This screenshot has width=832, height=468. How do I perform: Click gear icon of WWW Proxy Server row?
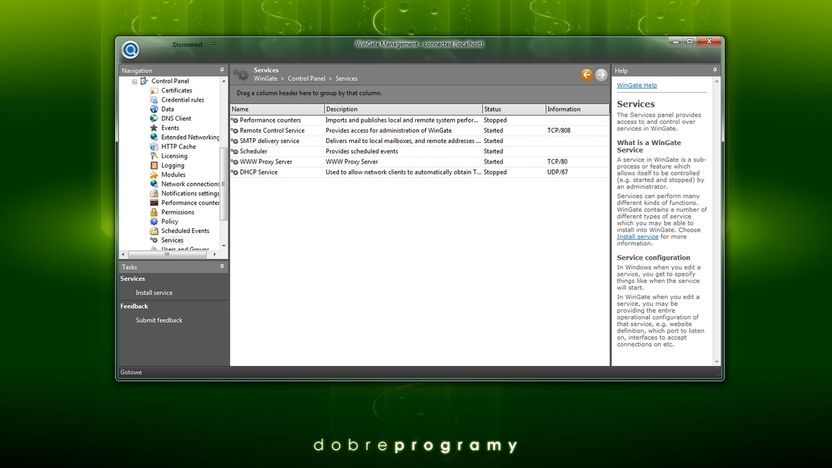(235, 162)
